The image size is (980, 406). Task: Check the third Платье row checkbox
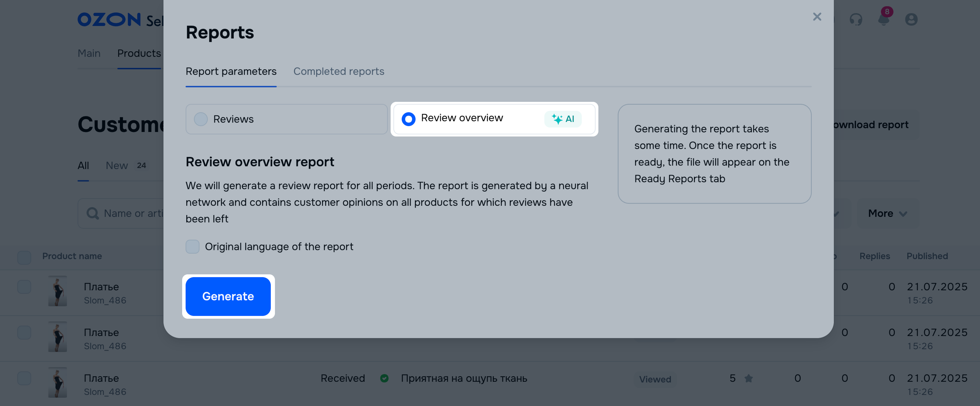click(x=24, y=378)
